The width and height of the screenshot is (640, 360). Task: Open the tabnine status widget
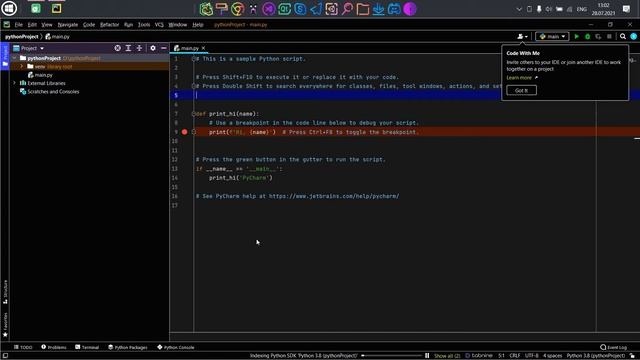pos(479,356)
